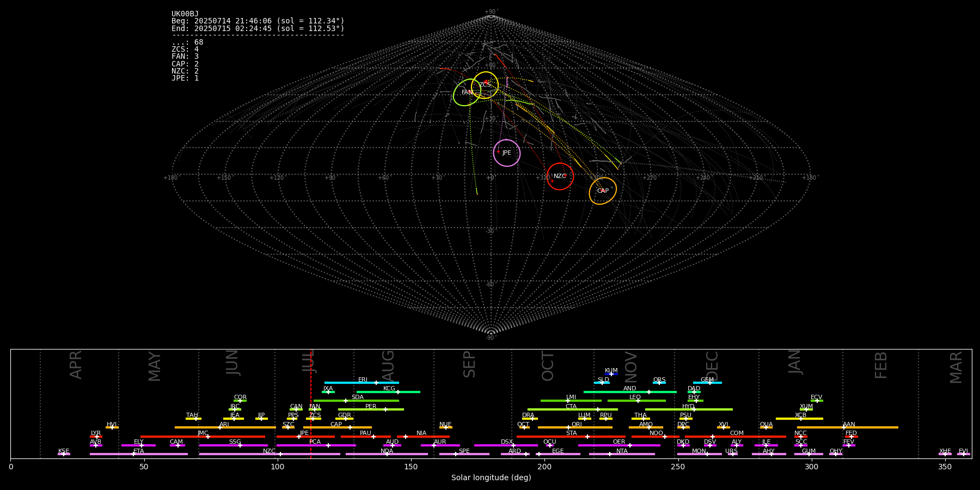Screen dimensions: 980x490
Task: Click the green FAN radiant circle on the sky map
Action: coord(467,93)
